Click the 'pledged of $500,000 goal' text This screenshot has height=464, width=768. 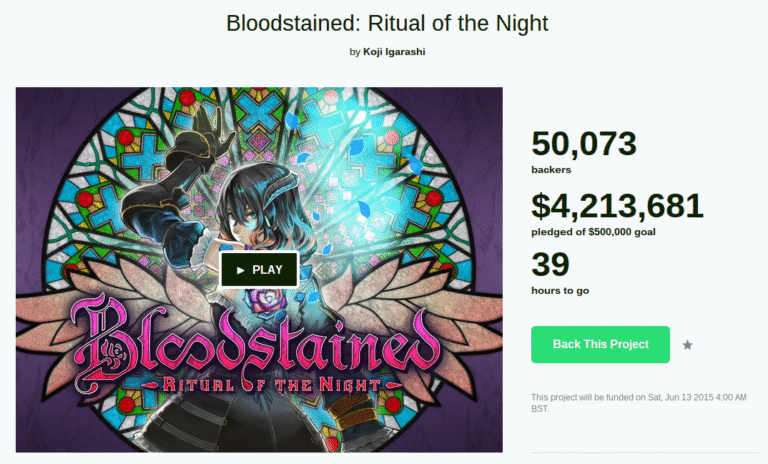593,232
